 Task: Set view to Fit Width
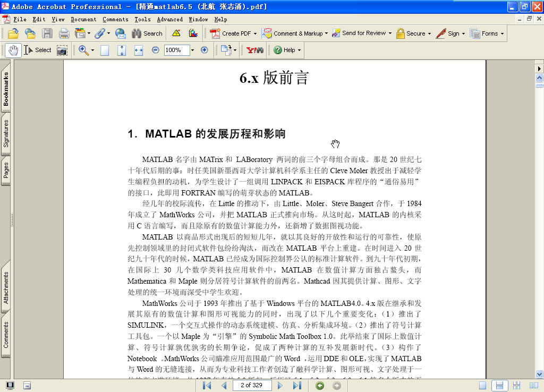coord(139,50)
